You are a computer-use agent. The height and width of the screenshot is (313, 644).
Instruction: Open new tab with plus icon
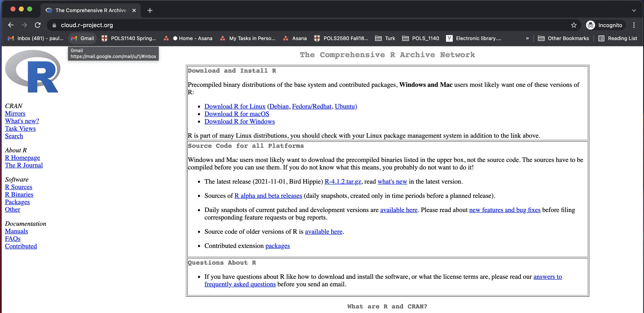pyautogui.click(x=150, y=10)
